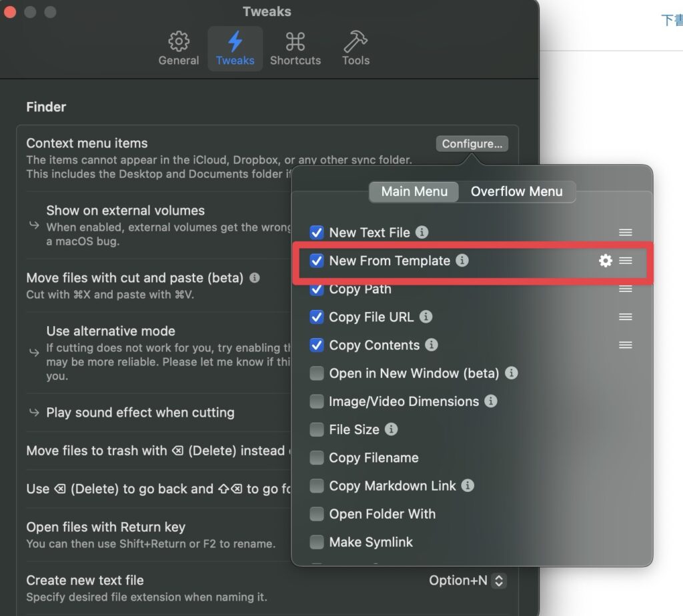Enable Open in New Window (beta)
This screenshot has height=616, width=683.
317,373
